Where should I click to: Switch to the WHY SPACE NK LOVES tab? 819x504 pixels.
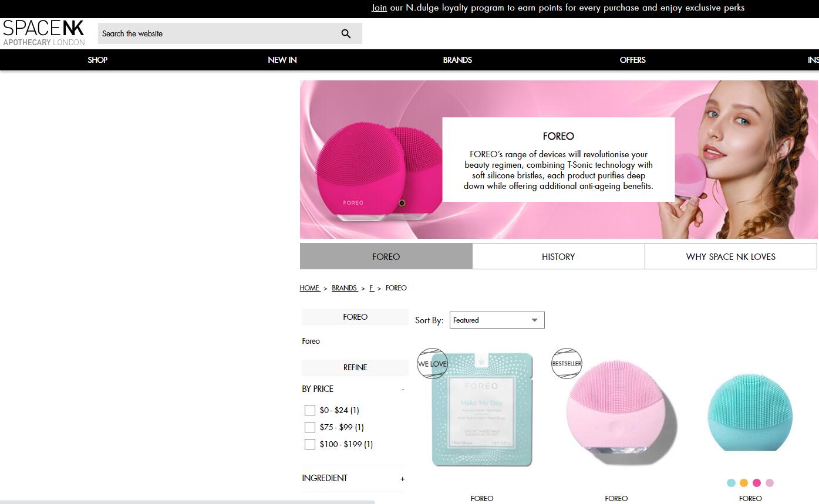pyautogui.click(x=731, y=256)
